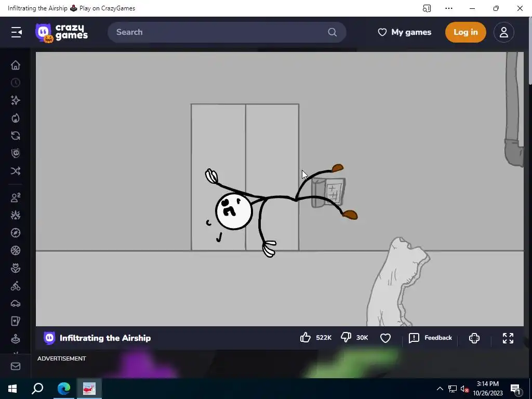This screenshot has height=399, width=532.
Task: Click the wall keypad panel in game
Action: [328, 193]
